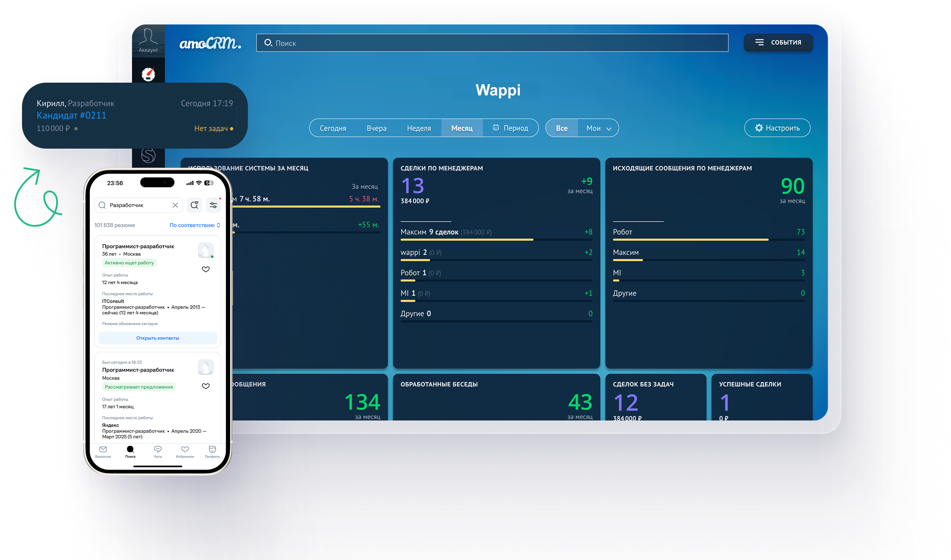
Task: Select the Сегодня period tab
Action: [x=333, y=128]
